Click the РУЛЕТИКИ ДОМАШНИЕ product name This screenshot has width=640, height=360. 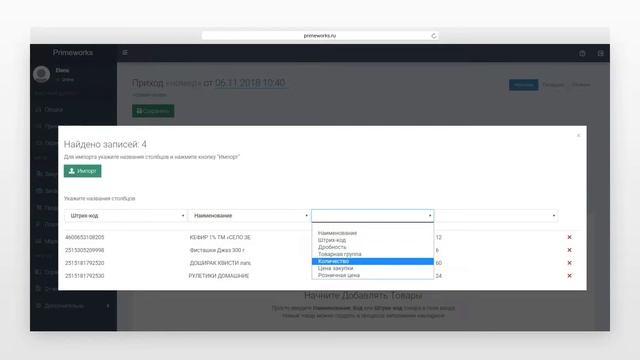pos(219,276)
